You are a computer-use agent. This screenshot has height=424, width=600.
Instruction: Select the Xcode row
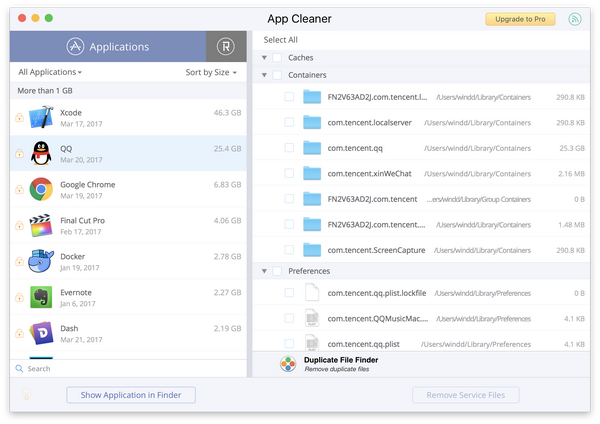[x=128, y=117]
